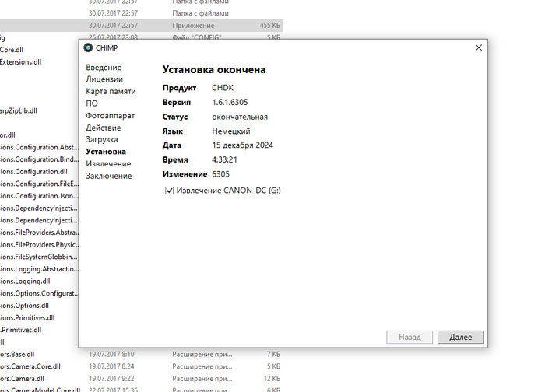Select Карта памяти step in sidebar
Image resolution: width=545 pixels, height=392 pixels.
[111, 91]
